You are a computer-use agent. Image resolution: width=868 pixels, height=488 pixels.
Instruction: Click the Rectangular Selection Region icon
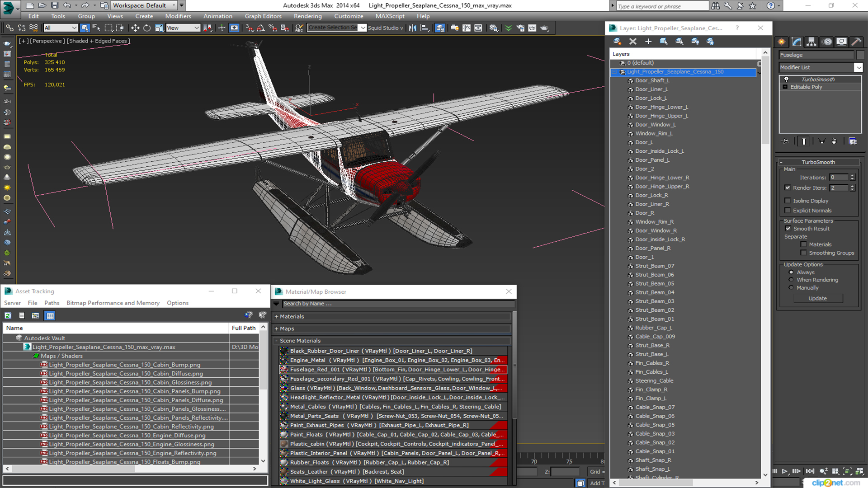coord(108,28)
